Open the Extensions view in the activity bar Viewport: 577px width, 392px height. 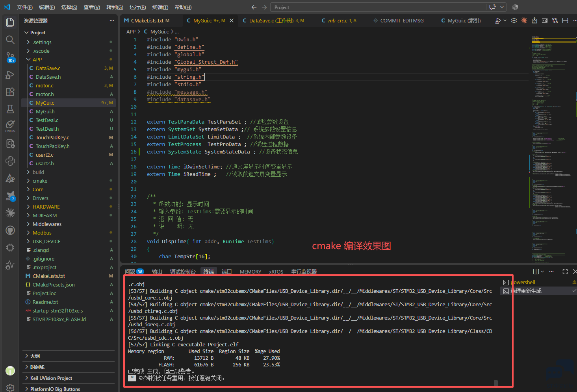pyautogui.click(x=10, y=92)
